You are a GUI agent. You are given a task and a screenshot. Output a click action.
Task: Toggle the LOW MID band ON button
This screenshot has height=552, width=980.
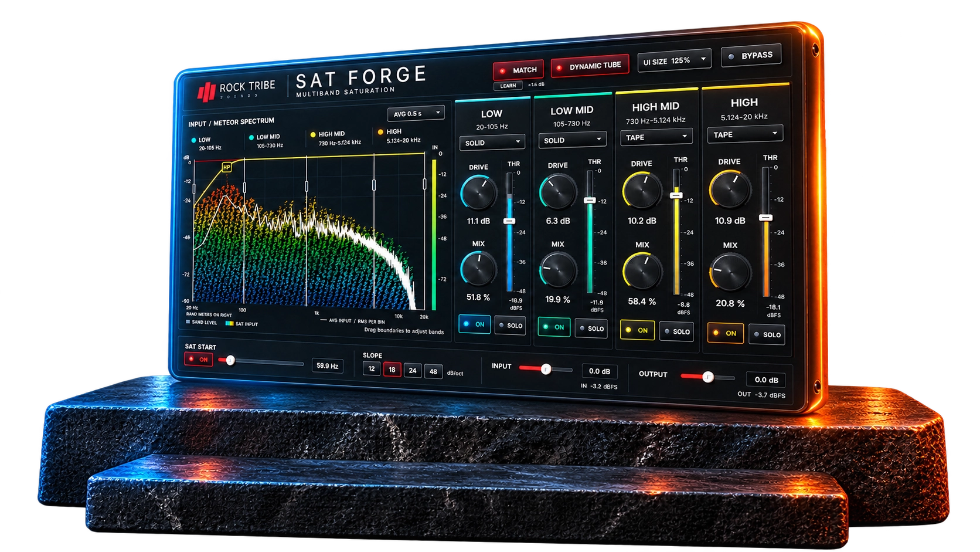click(x=554, y=327)
